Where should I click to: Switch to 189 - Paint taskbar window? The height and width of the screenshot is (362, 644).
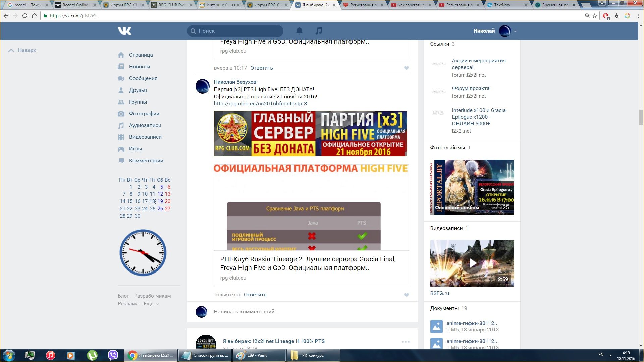259,355
